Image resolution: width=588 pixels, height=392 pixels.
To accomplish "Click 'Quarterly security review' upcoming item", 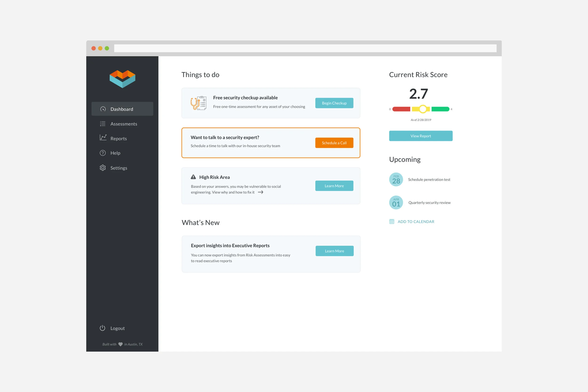I will (x=429, y=202).
